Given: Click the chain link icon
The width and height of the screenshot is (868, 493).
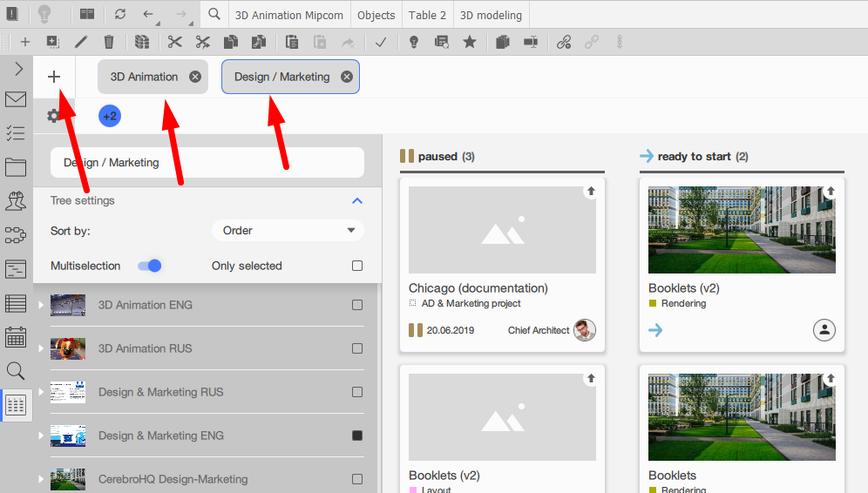Looking at the screenshot, I should point(564,42).
